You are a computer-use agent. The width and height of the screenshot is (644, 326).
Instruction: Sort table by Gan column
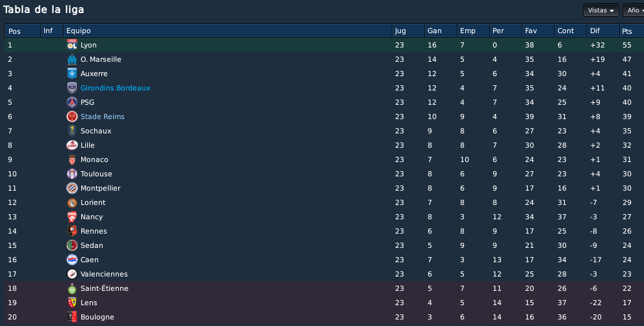coord(441,31)
